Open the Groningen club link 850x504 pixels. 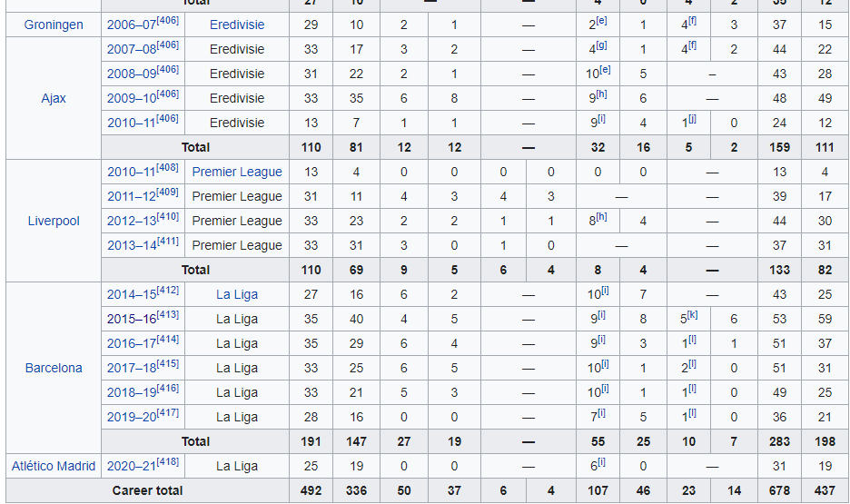pyautogui.click(x=54, y=25)
